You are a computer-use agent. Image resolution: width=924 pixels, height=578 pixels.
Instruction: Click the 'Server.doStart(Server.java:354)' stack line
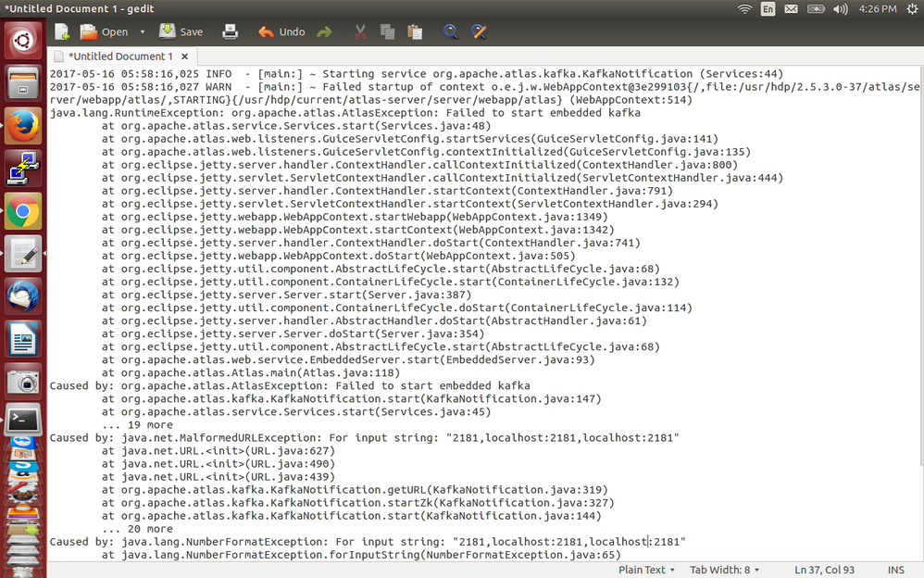click(293, 333)
